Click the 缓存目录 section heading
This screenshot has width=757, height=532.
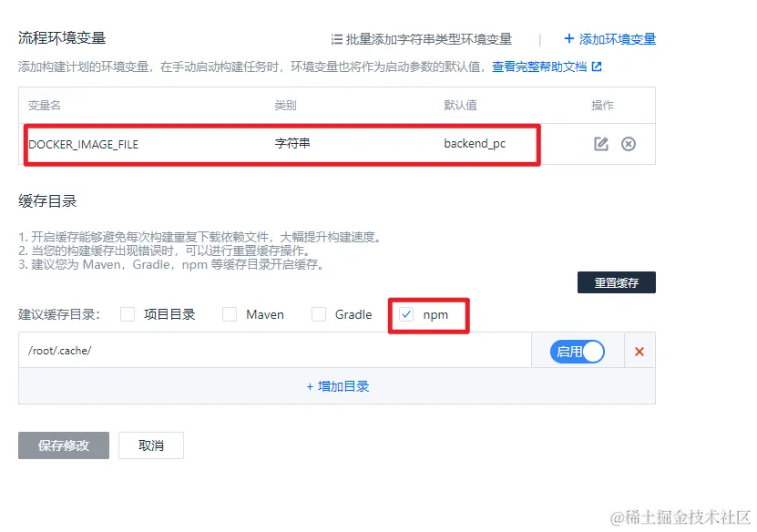(47, 200)
